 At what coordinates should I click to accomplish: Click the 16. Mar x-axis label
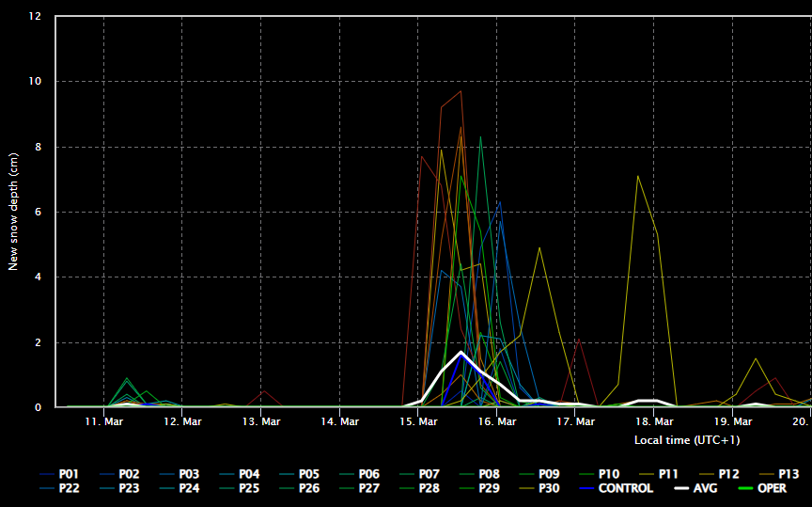(x=495, y=422)
